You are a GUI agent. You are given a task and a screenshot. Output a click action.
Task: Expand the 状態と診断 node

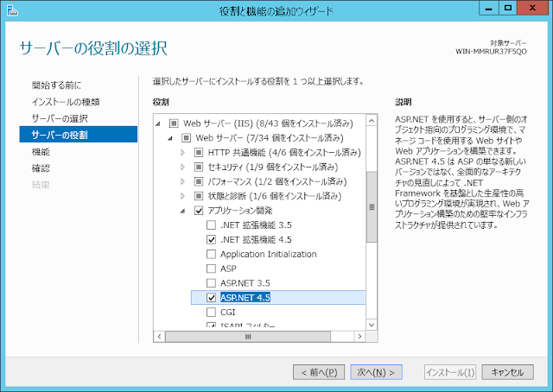point(182,196)
